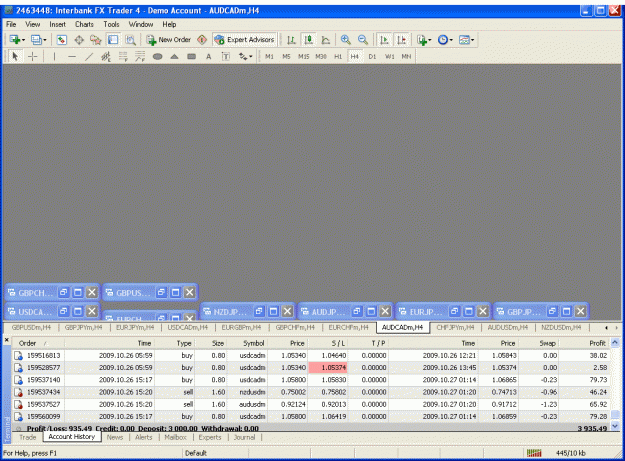Close the Terminal panel with its X
Viewport: 625px width, 461px height.
pos(7,340)
